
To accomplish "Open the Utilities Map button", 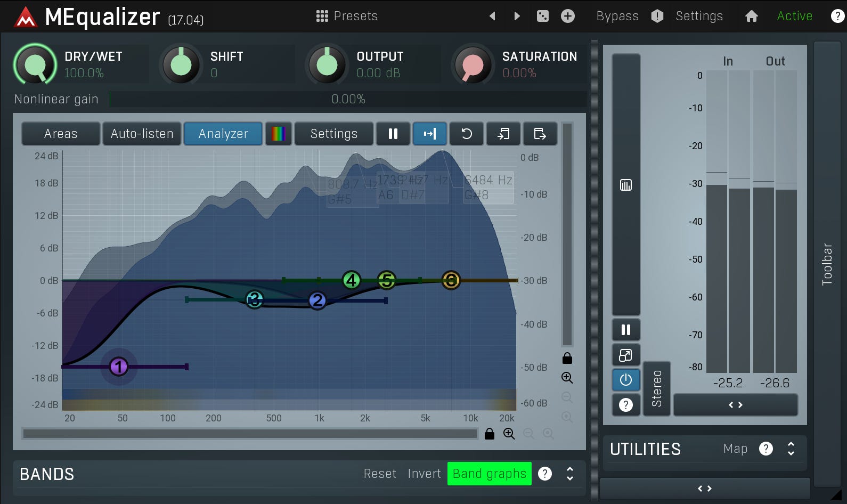I will point(735,449).
